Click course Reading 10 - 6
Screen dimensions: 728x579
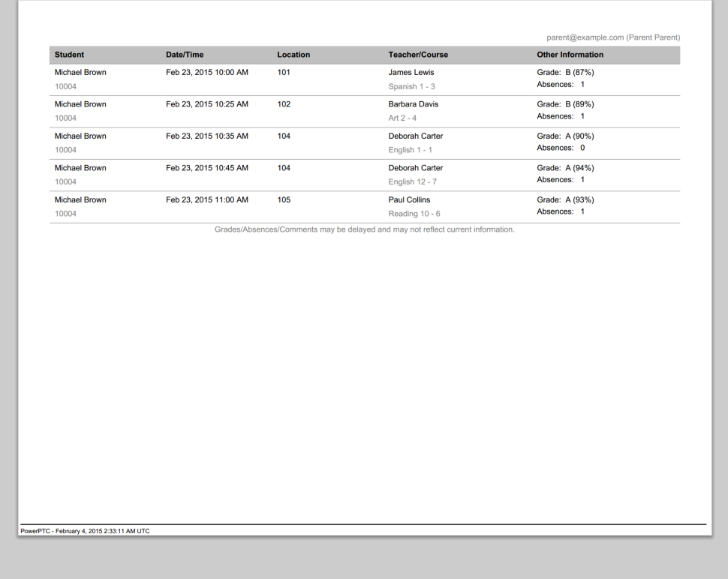(x=414, y=214)
